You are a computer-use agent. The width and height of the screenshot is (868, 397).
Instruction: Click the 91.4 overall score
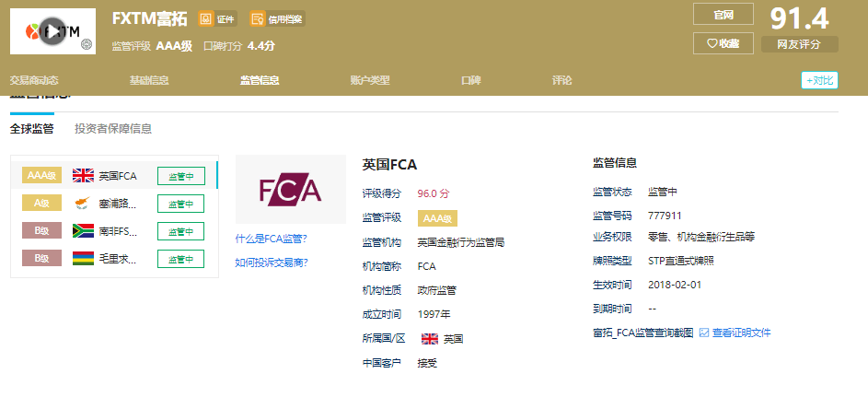pyautogui.click(x=799, y=18)
